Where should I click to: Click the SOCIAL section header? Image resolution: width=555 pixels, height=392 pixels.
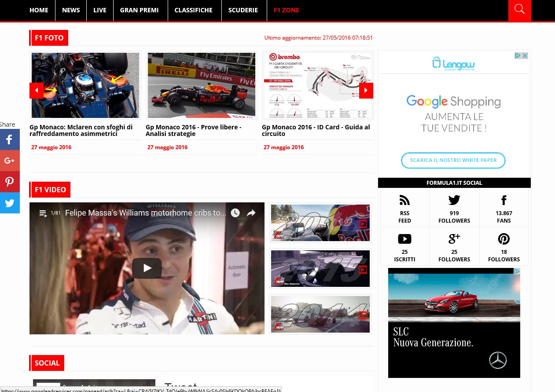pos(47,363)
